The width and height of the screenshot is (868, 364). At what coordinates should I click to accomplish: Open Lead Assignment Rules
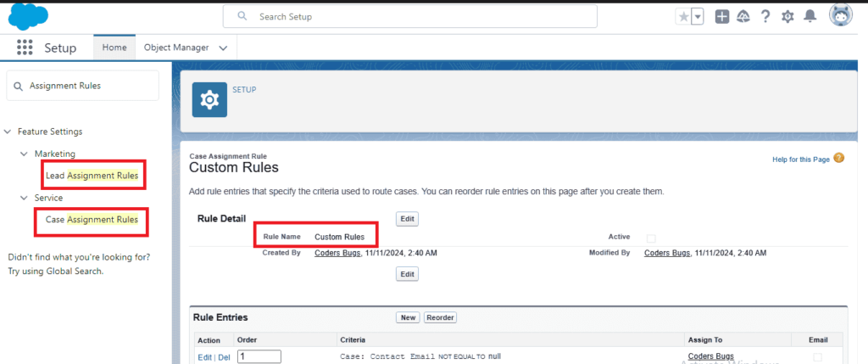pyautogui.click(x=92, y=176)
